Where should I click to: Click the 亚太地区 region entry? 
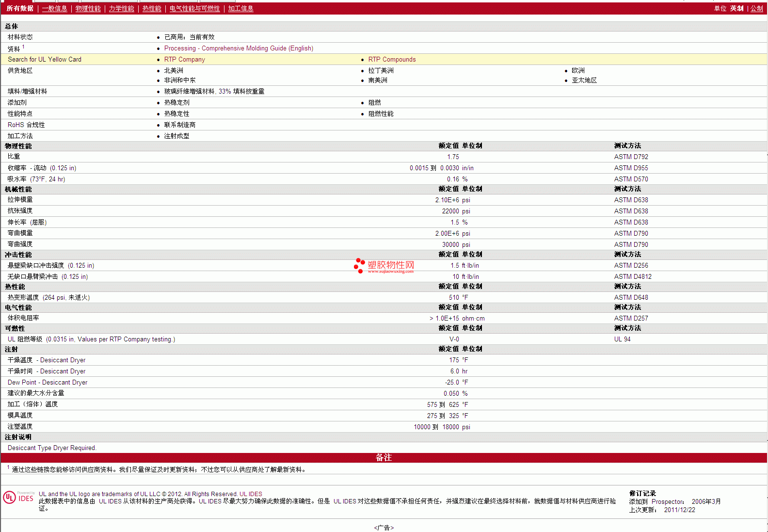(584, 81)
